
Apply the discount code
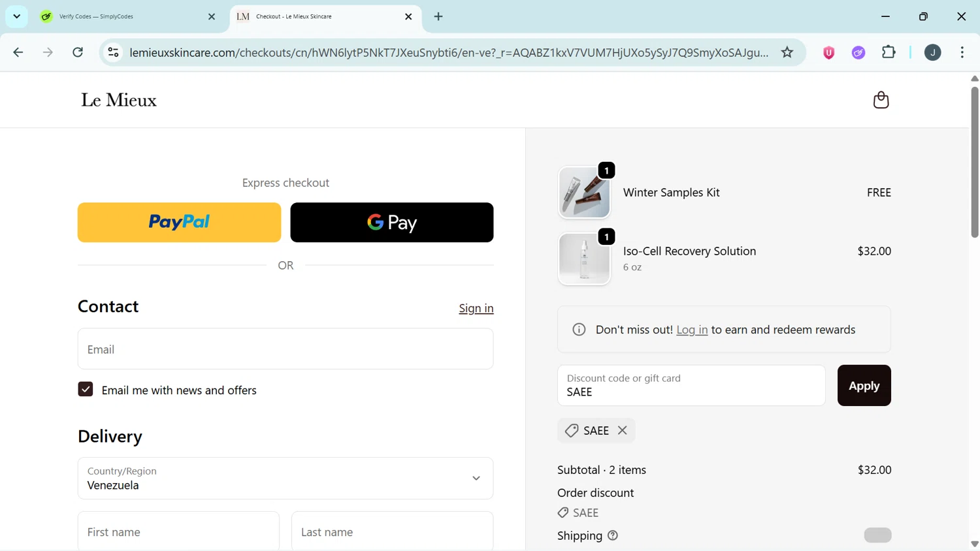(864, 386)
